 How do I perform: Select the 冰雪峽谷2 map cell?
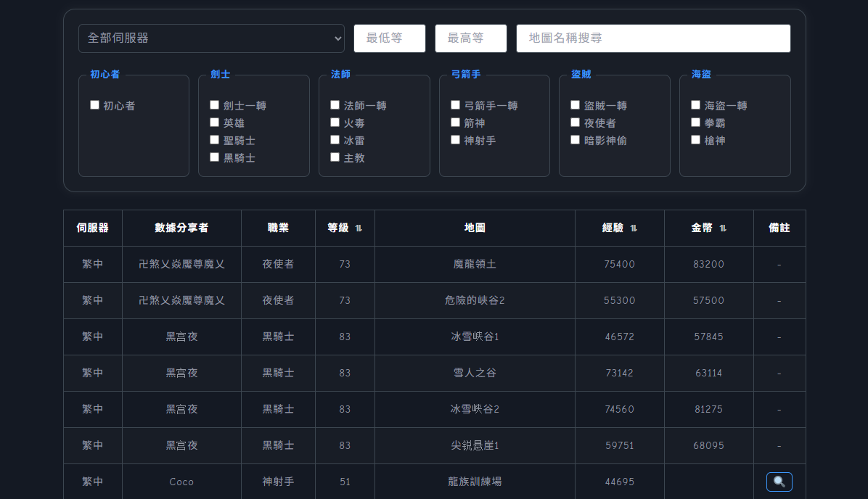coord(475,409)
